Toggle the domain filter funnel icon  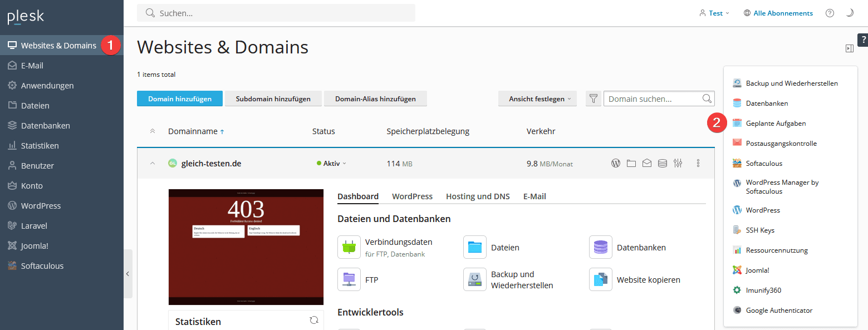click(593, 98)
